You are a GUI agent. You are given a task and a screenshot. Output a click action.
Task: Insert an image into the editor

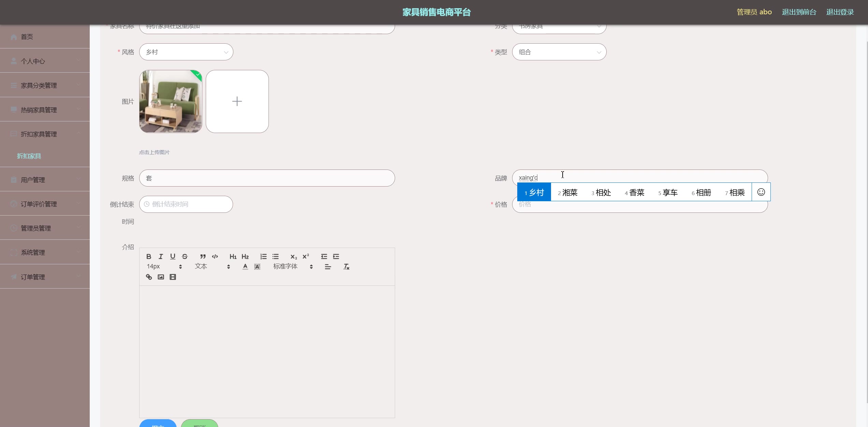161,277
